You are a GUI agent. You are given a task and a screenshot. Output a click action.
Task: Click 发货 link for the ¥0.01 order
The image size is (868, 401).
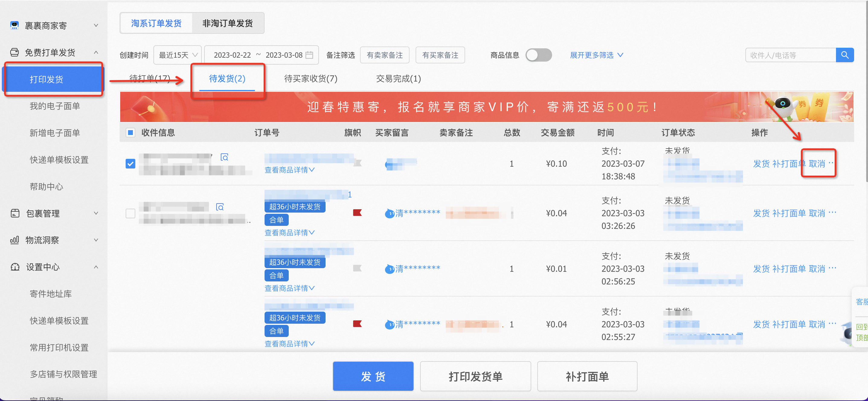tap(761, 269)
